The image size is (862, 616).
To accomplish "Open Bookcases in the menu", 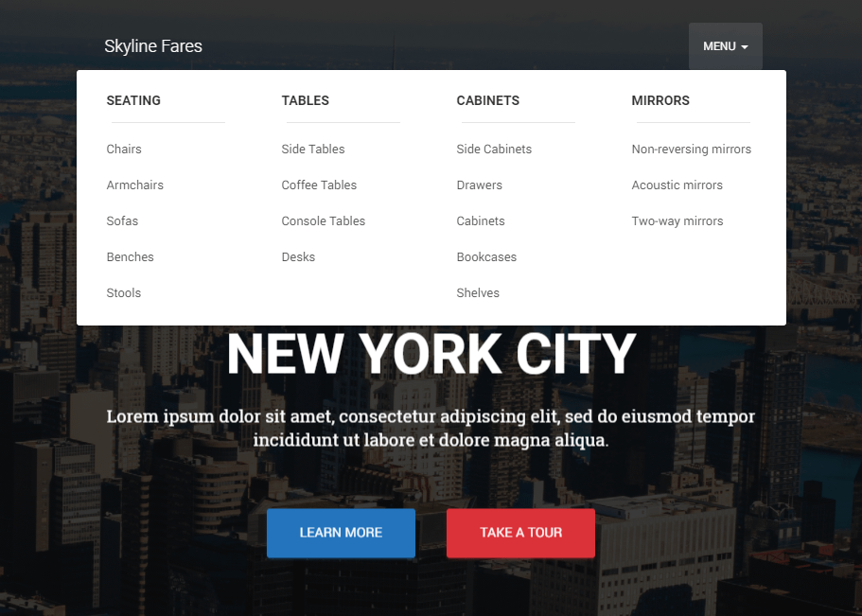I will point(486,257).
